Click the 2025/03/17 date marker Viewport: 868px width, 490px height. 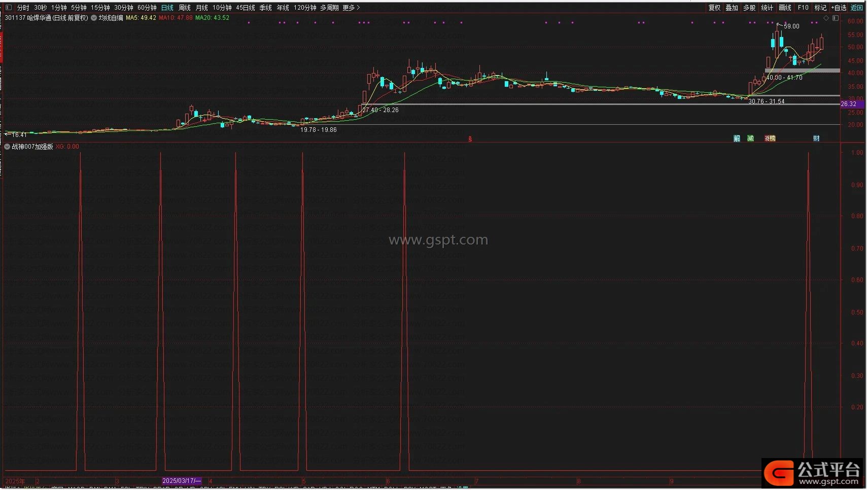[x=182, y=481]
